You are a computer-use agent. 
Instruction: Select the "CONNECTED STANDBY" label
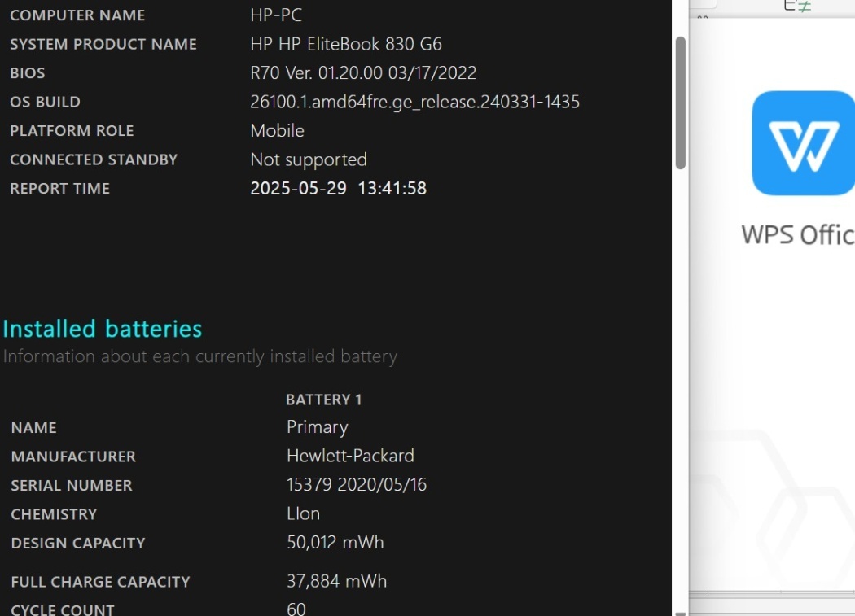[x=94, y=159]
